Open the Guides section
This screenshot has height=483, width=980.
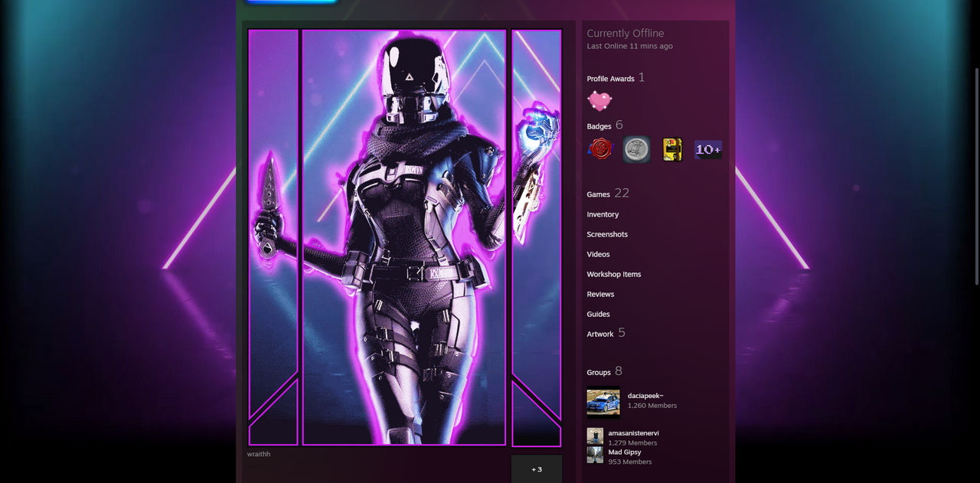click(598, 314)
